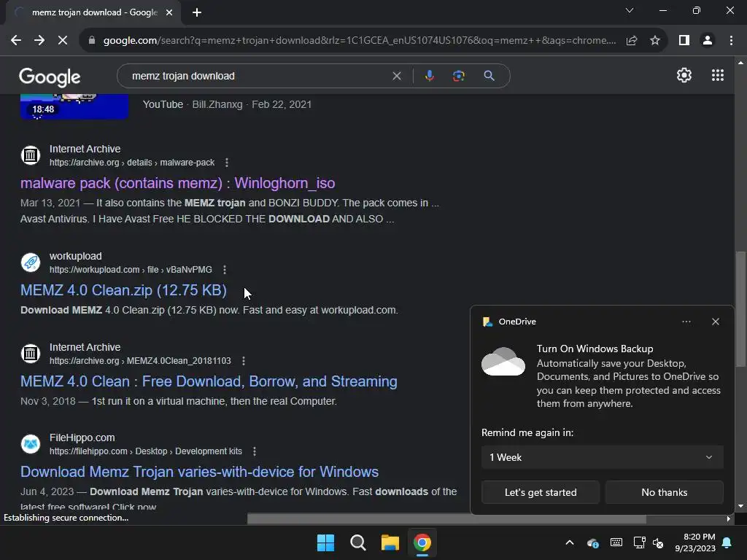Search by image with Google Lens
Screen dimensions: 747x560
[458, 76]
